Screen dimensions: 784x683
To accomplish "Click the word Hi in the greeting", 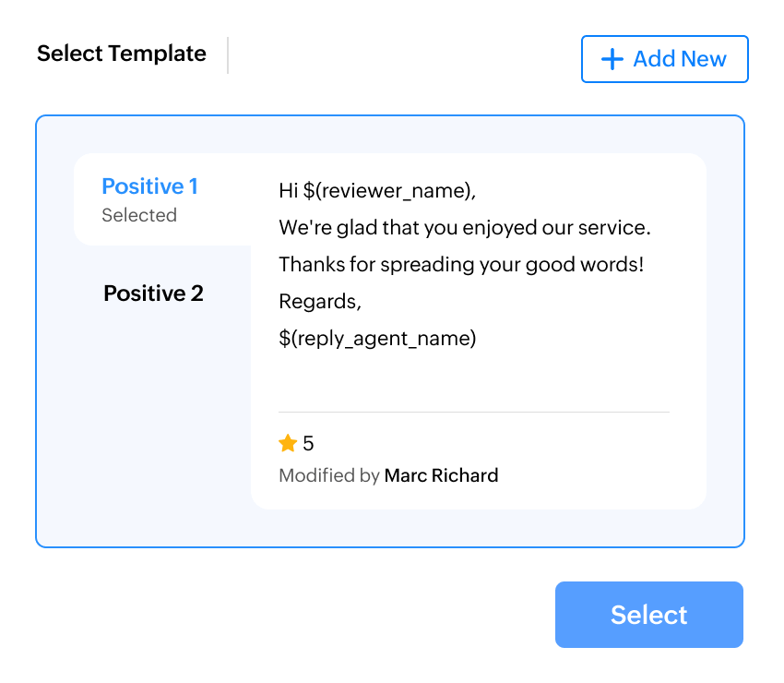I will point(288,191).
